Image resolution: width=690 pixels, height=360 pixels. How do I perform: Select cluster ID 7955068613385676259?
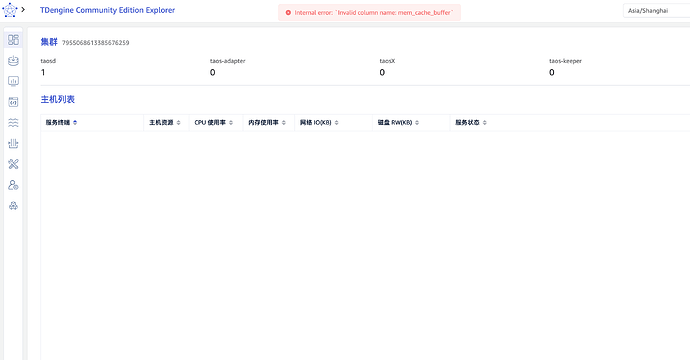[x=95, y=43]
